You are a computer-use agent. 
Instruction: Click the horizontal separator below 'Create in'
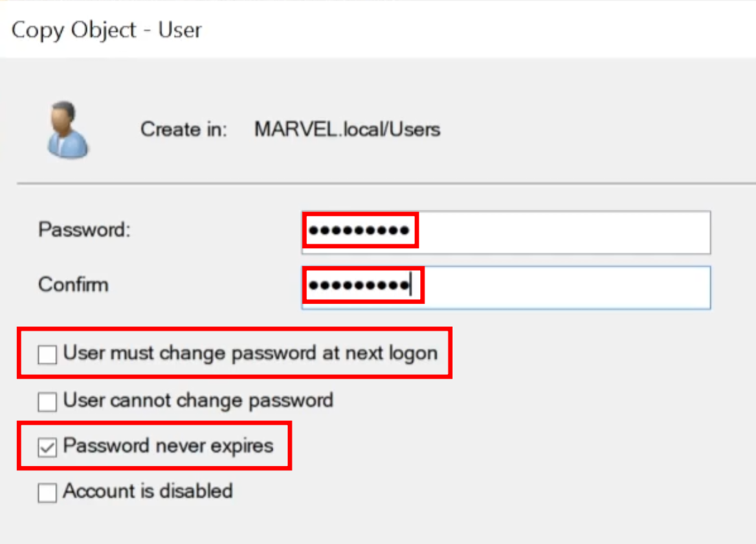pos(385,184)
